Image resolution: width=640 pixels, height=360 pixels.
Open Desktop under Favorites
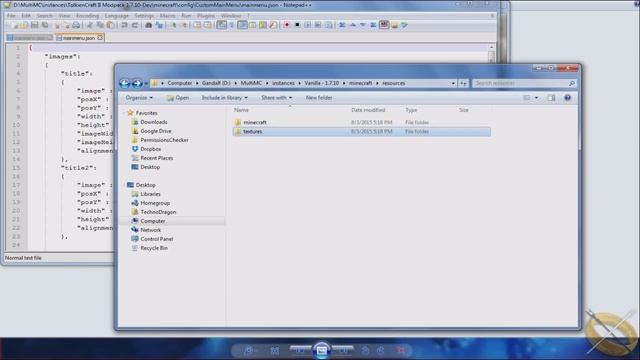(150, 167)
